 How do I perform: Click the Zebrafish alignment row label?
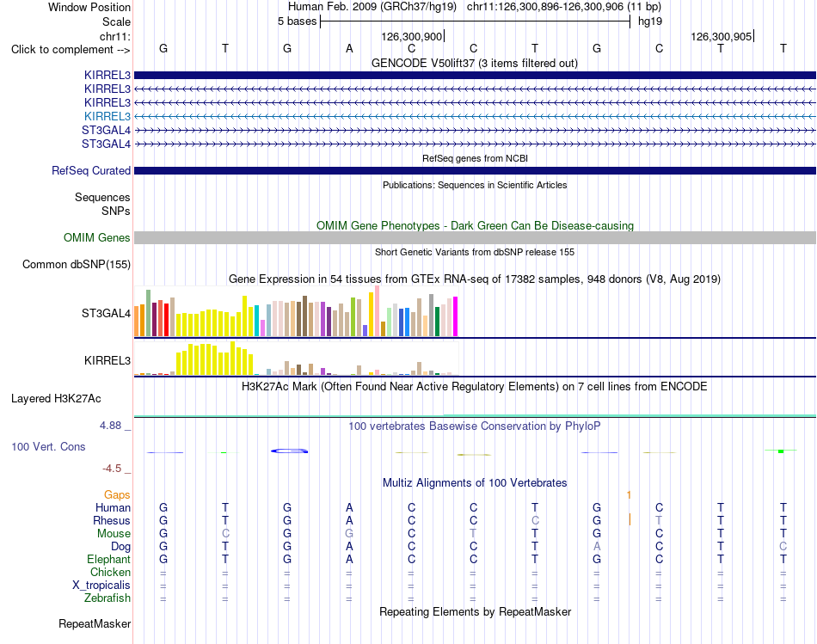tap(107, 598)
